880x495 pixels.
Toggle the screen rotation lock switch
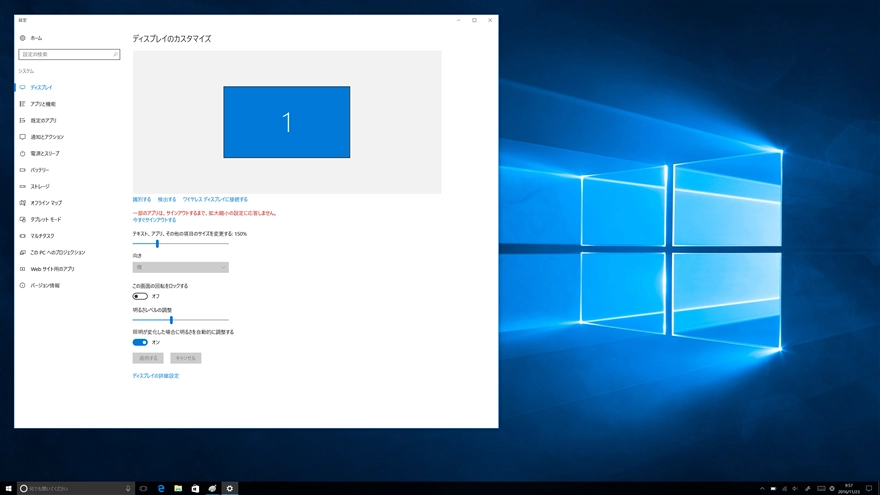coord(140,296)
